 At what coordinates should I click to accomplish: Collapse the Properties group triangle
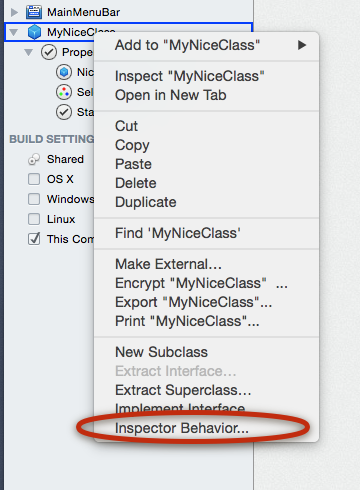(29, 52)
